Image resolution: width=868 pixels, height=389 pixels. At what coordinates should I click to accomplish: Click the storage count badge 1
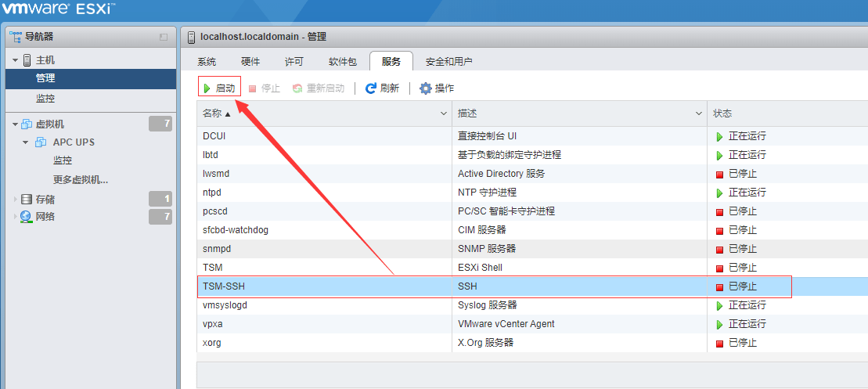click(x=160, y=199)
